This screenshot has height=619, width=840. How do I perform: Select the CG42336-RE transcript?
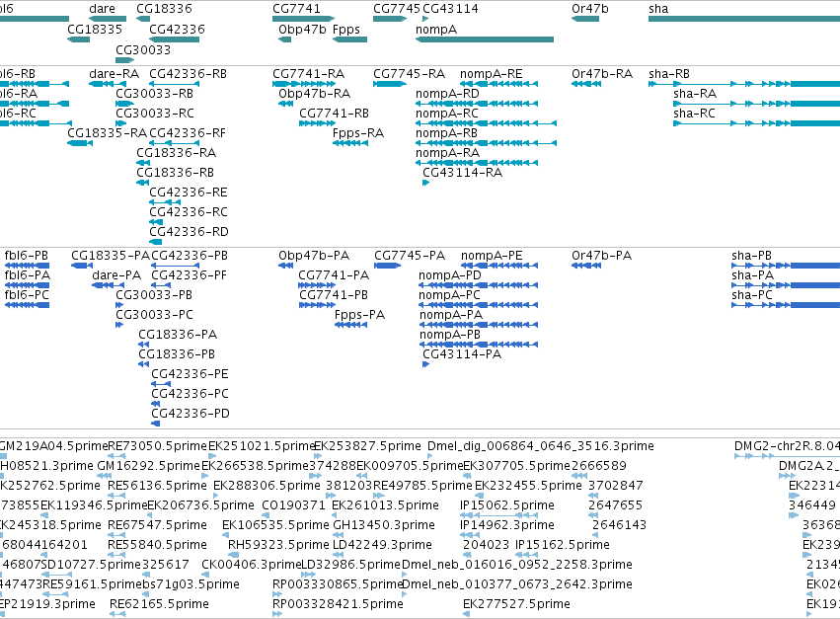[165, 202]
